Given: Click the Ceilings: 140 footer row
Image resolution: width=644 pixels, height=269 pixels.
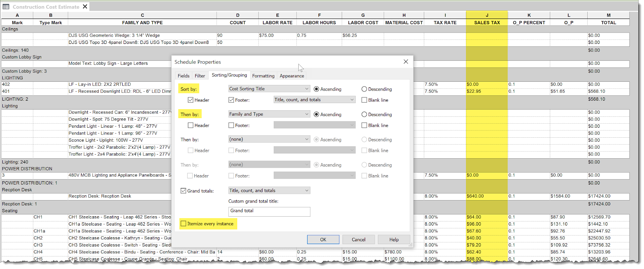Looking at the screenshot, I should coord(316,50).
